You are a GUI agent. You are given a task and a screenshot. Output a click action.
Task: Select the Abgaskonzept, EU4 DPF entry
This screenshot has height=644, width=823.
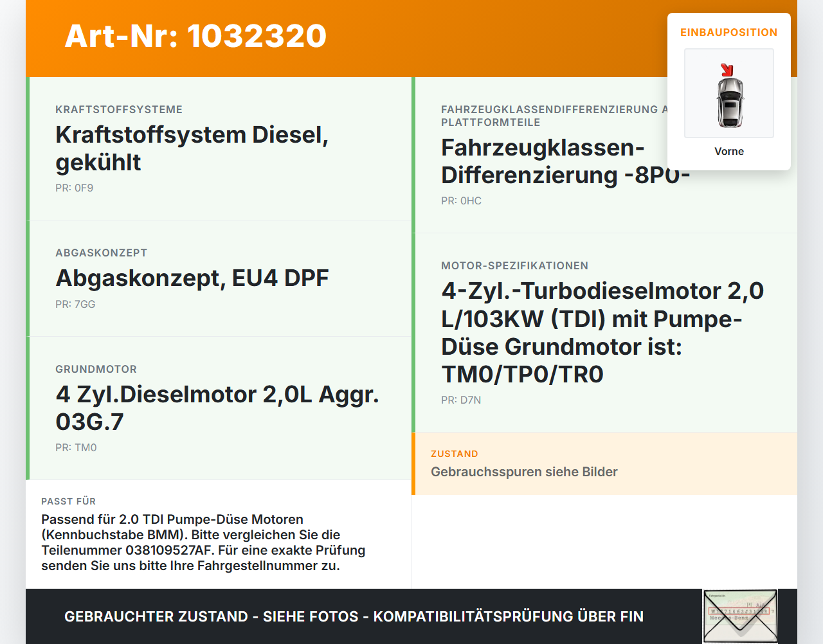(192, 278)
